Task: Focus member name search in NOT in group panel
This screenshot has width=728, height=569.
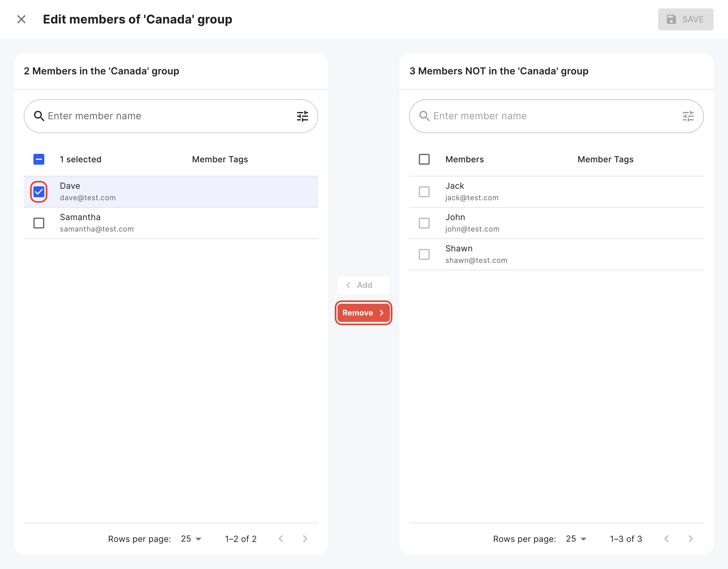Action: click(x=556, y=116)
